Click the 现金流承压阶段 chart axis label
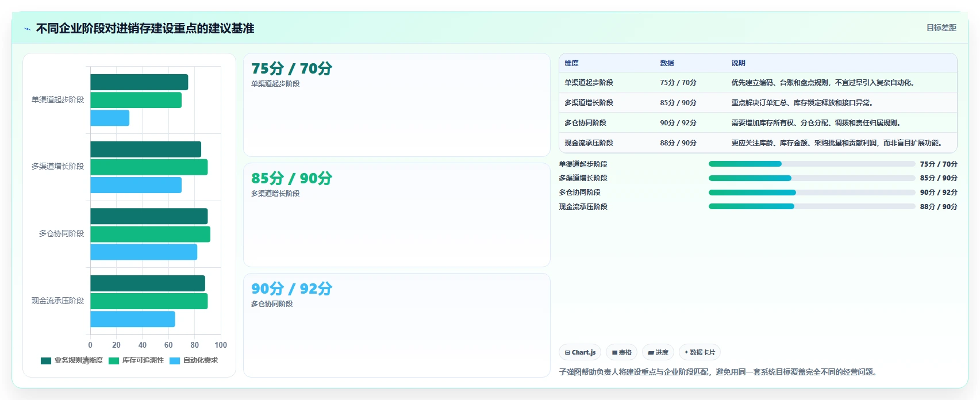Viewport: 980px width, 400px height. click(x=57, y=301)
